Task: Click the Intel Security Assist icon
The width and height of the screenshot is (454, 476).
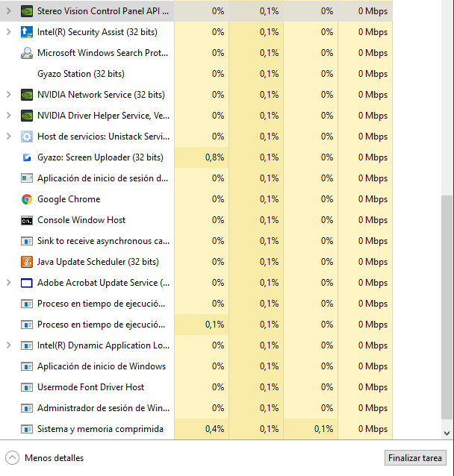Action: (27, 32)
